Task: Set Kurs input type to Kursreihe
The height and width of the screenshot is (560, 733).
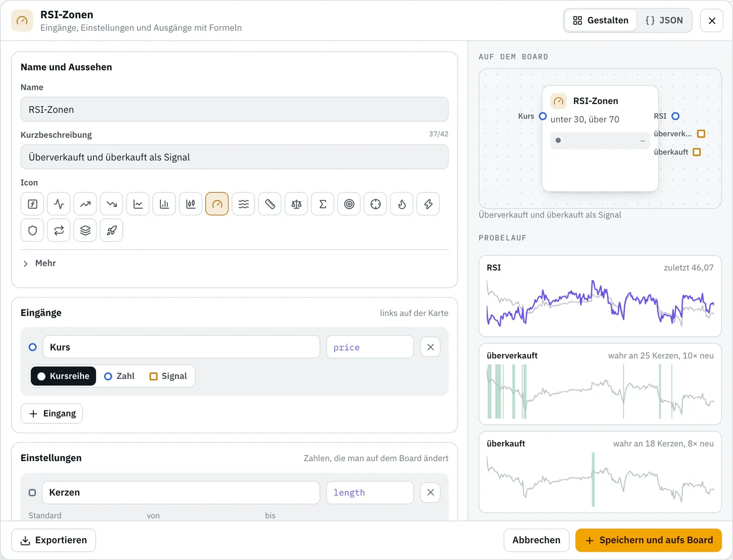Action: [63, 376]
